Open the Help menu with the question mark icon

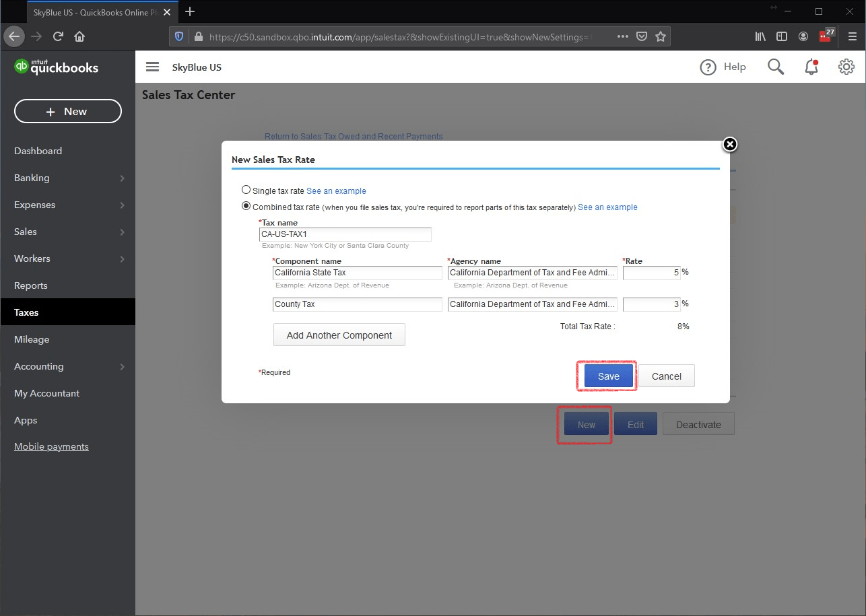[x=708, y=67]
